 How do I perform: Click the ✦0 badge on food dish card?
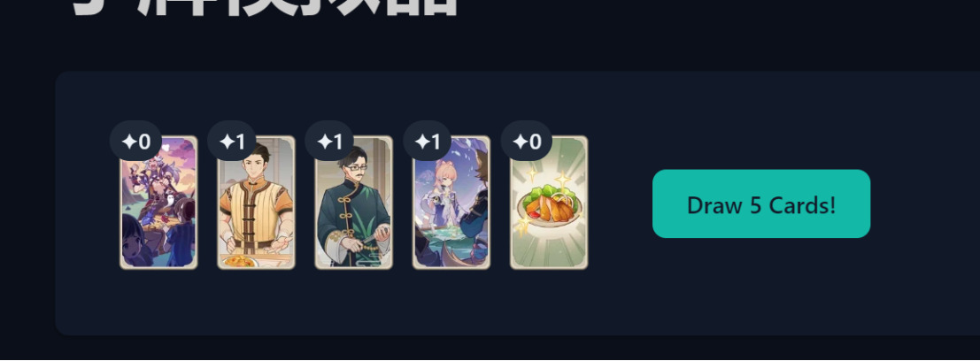[526, 142]
